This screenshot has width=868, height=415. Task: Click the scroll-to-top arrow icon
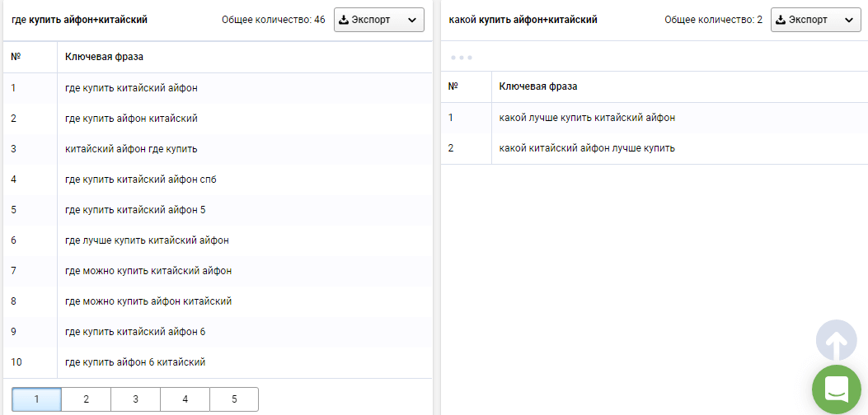[836, 341]
